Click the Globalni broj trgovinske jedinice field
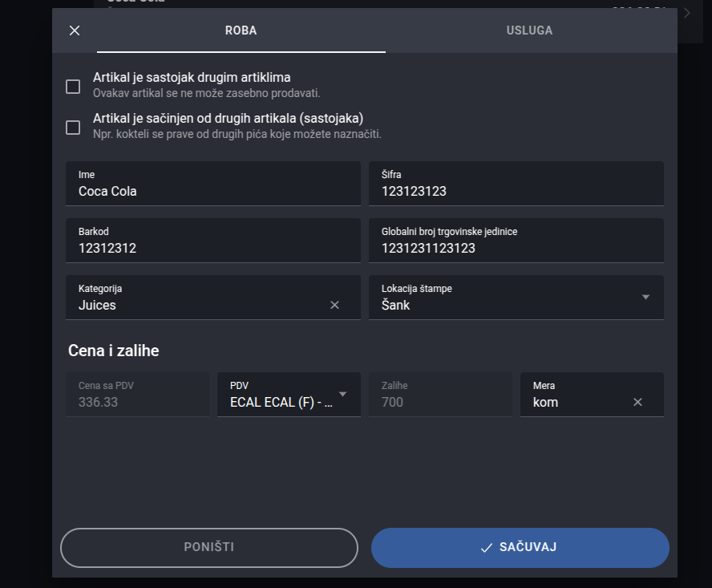712x588 pixels. click(x=516, y=241)
